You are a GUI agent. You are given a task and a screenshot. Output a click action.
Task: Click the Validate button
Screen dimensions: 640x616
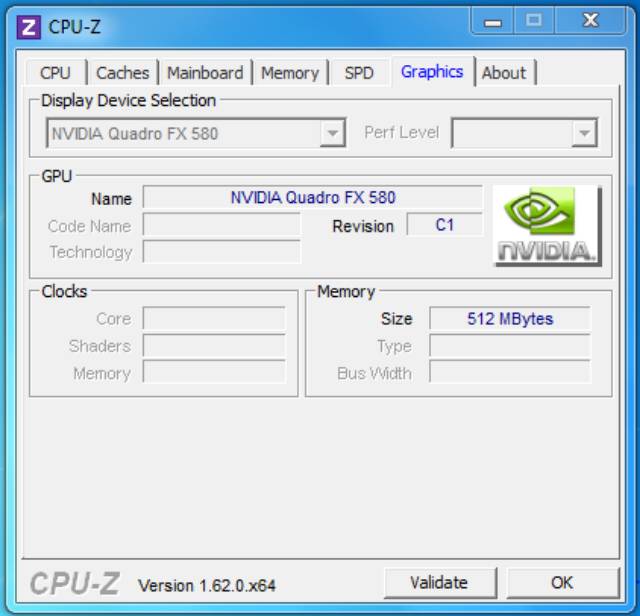(x=440, y=583)
